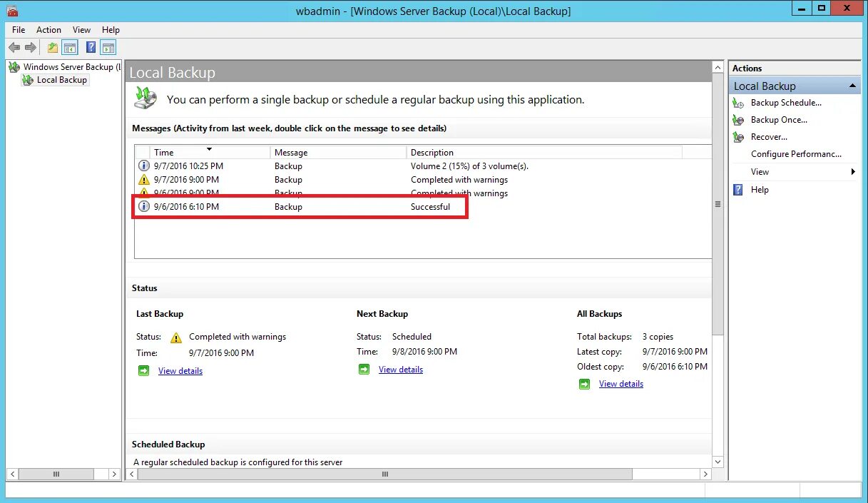Click center pane horizontal scroll right arrow
This screenshot has height=503, width=868.
[x=705, y=474]
